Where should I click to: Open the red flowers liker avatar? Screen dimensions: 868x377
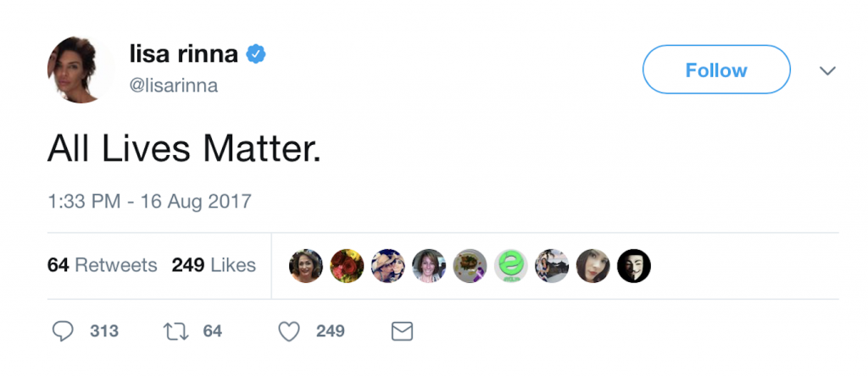tap(347, 266)
